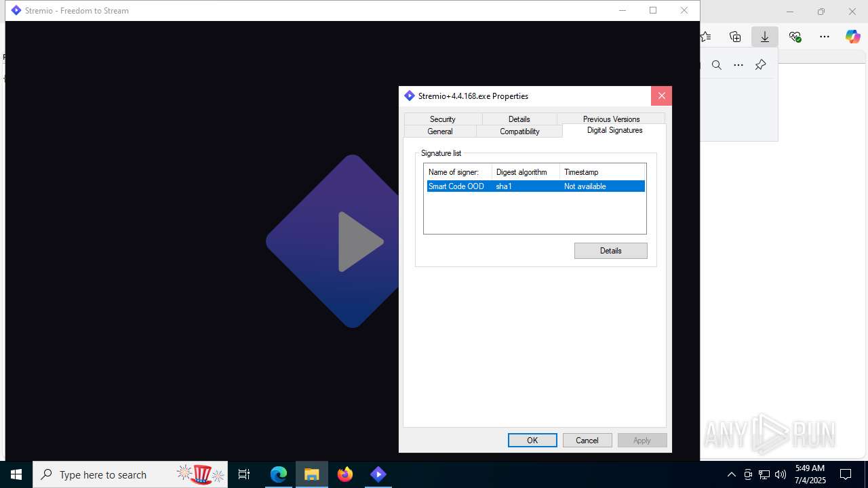Open Firefox from the taskbar
Screen dimensions: 868x488
click(345, 474)
